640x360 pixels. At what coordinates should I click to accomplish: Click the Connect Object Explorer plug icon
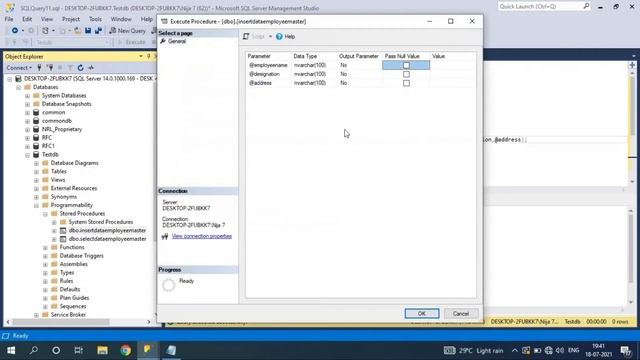click(40, 68)
